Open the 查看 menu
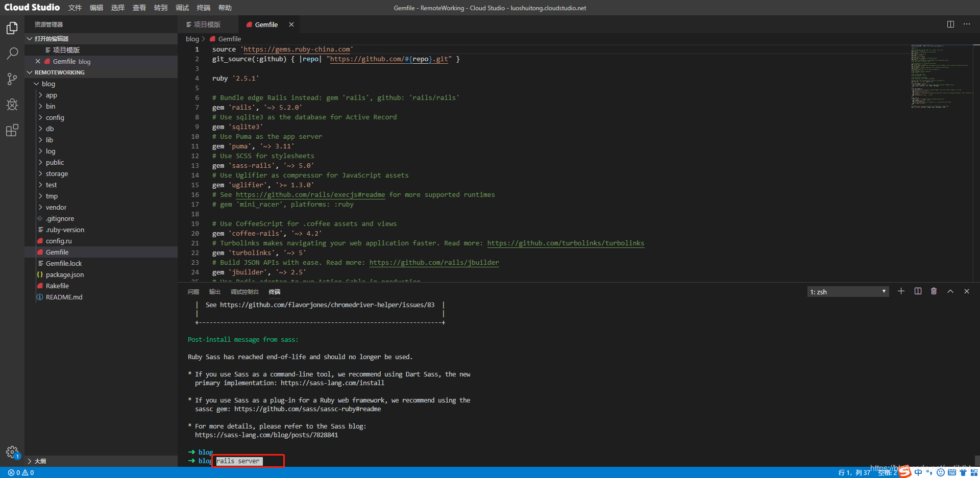Screen dimensions: 980x478 (x=139, y=8)
